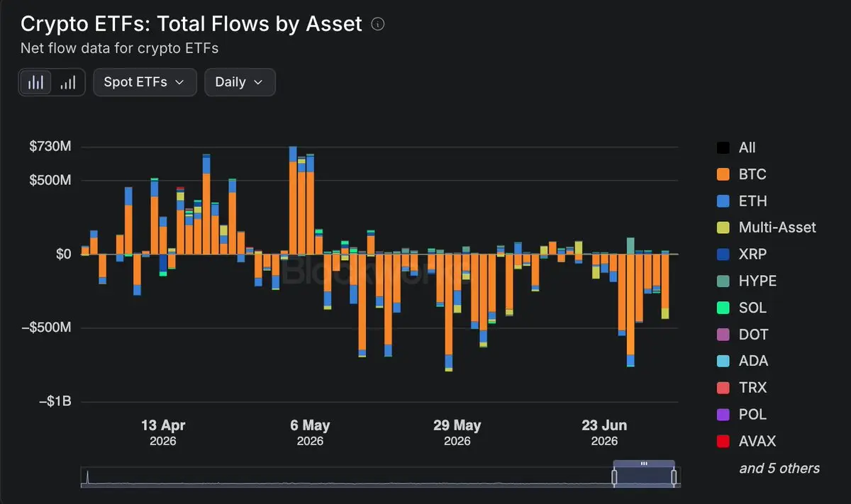Toggle the ETH series in legend
Viewport: 851px width, 504px height.
(742, 201)
